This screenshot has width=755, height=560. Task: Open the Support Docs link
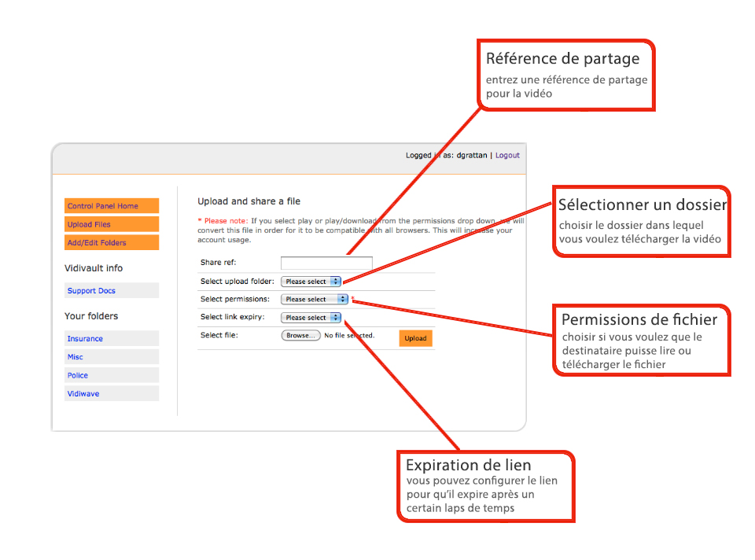coord(91,291)
